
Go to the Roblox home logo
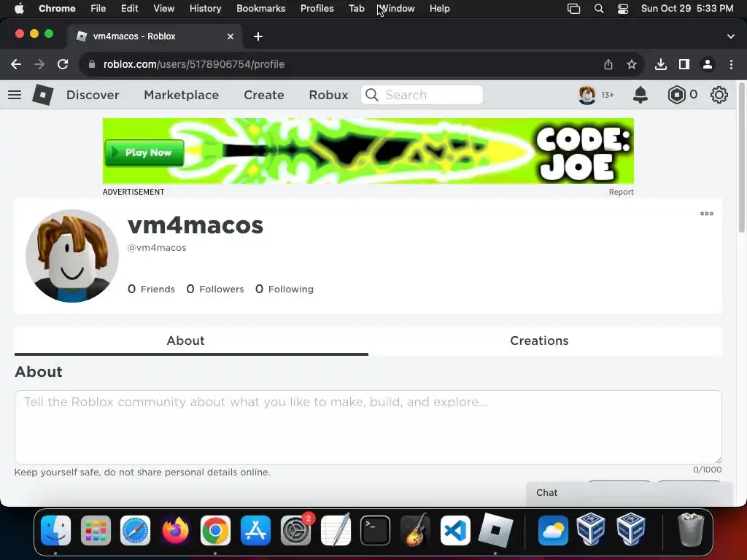(43, 95)
